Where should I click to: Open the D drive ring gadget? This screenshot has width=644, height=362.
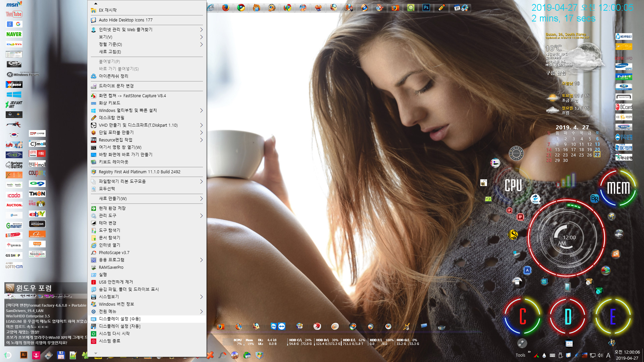tap(568, 316)
